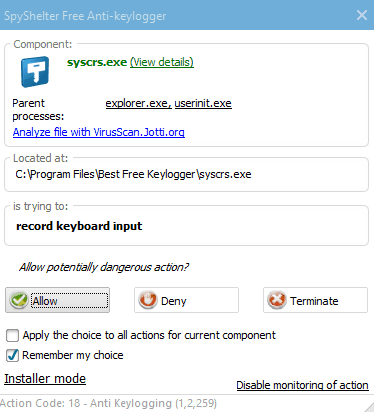Select Disable monitoring of action
Viewport: 374px width, 412px height.
pyautogui.click(x=302, y=385)
